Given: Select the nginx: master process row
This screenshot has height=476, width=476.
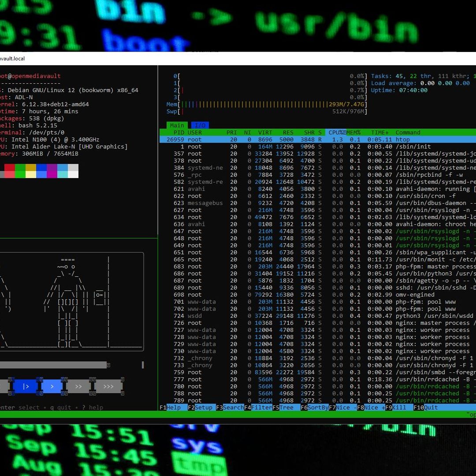Looking at the screenshot, I should pyautogui.click(x=317, y=323).
